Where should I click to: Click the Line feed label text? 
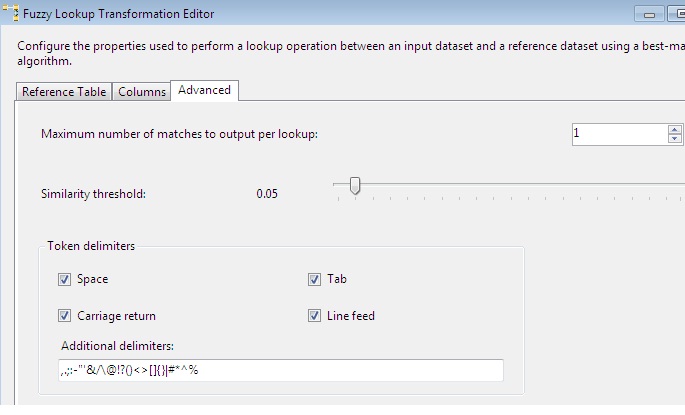[x=350, y=316]
